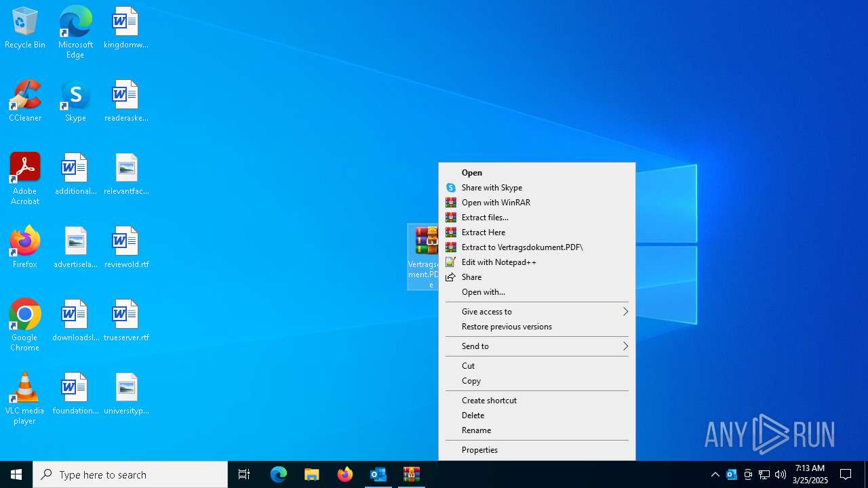Click Share in the context menu
868x488 pixels.
[x=537, y=277]
